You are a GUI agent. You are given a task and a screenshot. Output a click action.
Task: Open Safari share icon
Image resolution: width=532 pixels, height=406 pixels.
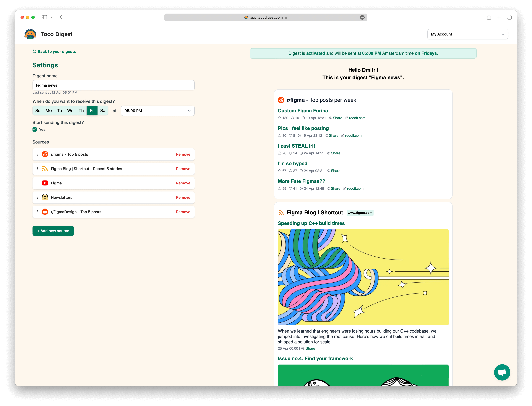pyautogui.click(x=489, y=17)
